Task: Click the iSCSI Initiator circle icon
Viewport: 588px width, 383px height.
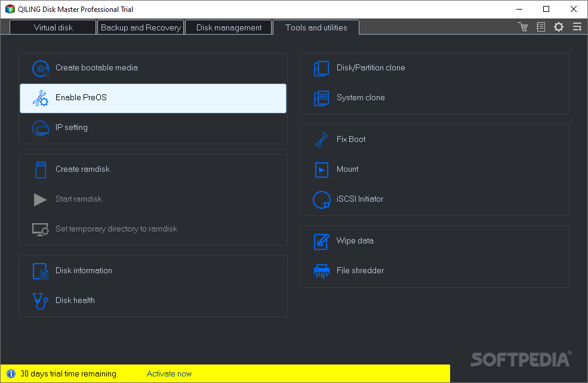Action: pos(321,200)
